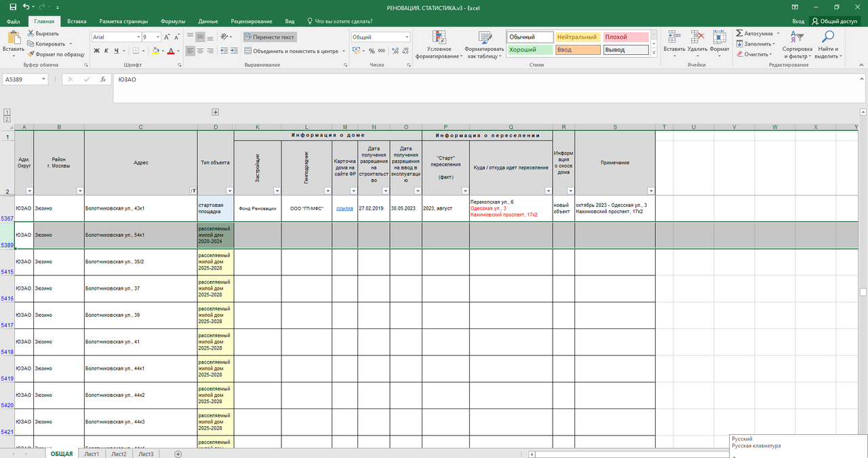Align cell text to the right
Screen dimensions: 868x458
(x=211, y=51)
